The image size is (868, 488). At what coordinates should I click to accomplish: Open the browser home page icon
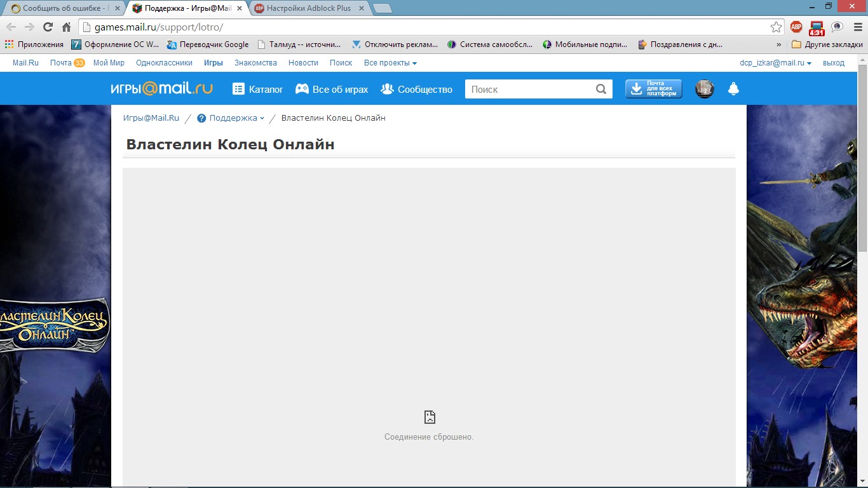pyautogui.click(x=66, y=27)
